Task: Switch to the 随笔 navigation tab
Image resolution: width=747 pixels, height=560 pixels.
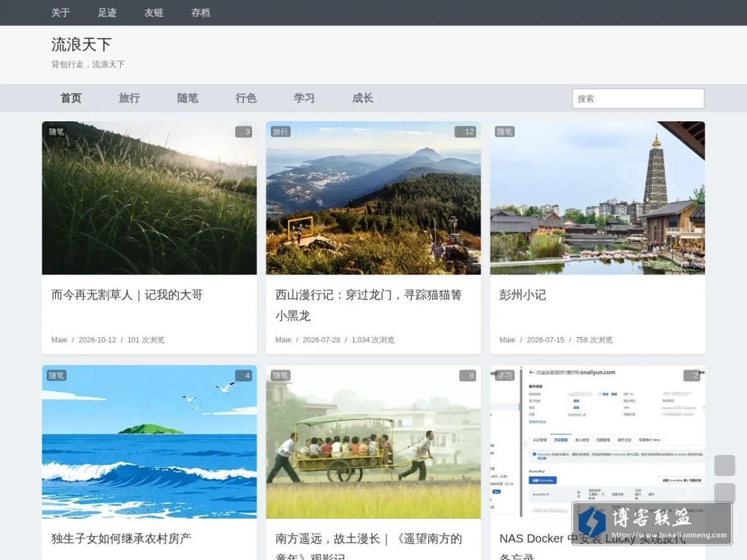Action: tap(188, 98)
